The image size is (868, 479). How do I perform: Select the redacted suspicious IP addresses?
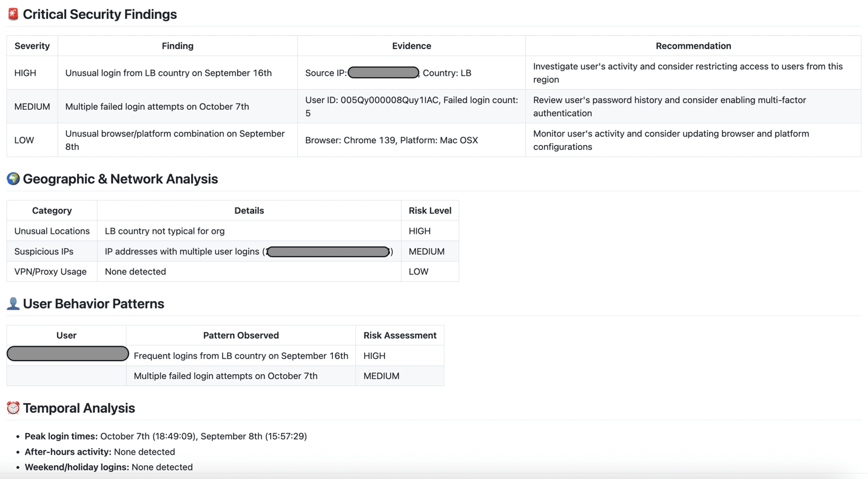click(328, 251)
